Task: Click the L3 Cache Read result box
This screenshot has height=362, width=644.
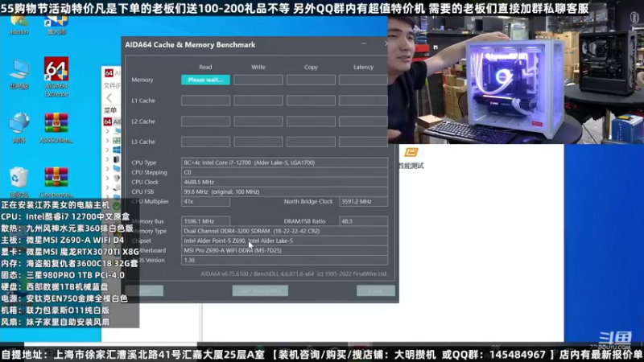Action: tap(205, 142)
